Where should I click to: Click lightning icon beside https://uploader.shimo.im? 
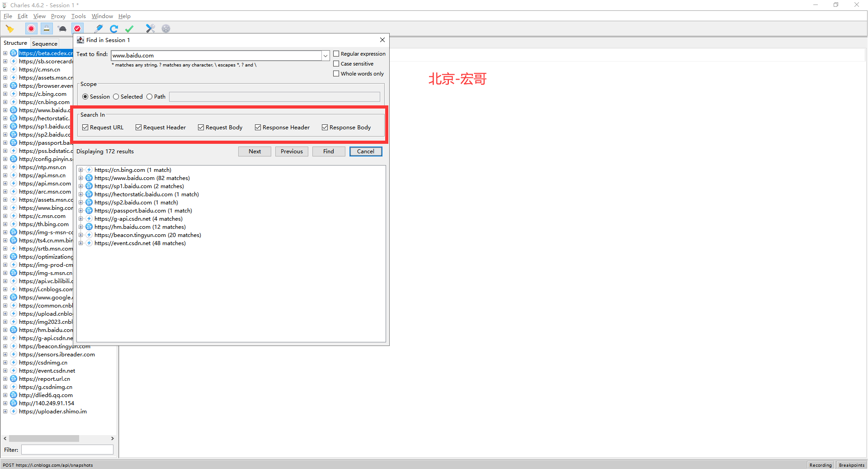pyautogui.click(x=14, y=412)
